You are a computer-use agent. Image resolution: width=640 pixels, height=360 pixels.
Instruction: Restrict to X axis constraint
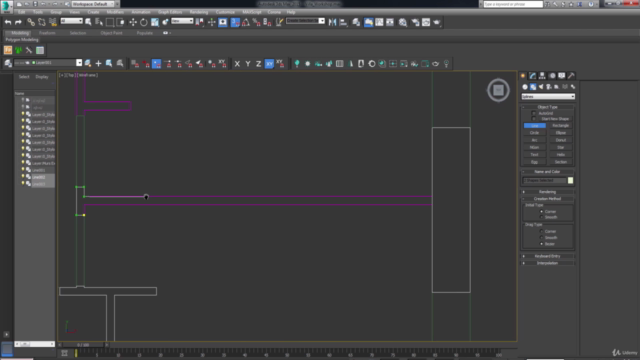click(x=237, y=64)
